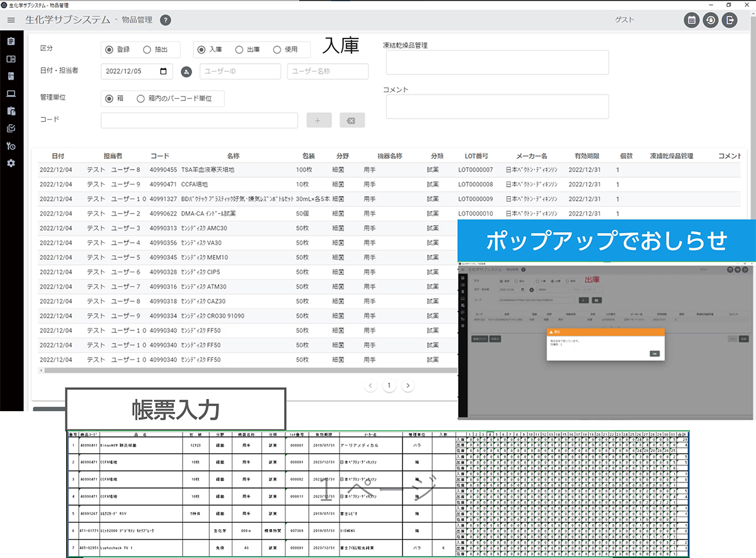Image resolution: width=756 pixels, height=558 pixels.
Task: Click the 有効期限 column header
Action: (x=586, y=156)
